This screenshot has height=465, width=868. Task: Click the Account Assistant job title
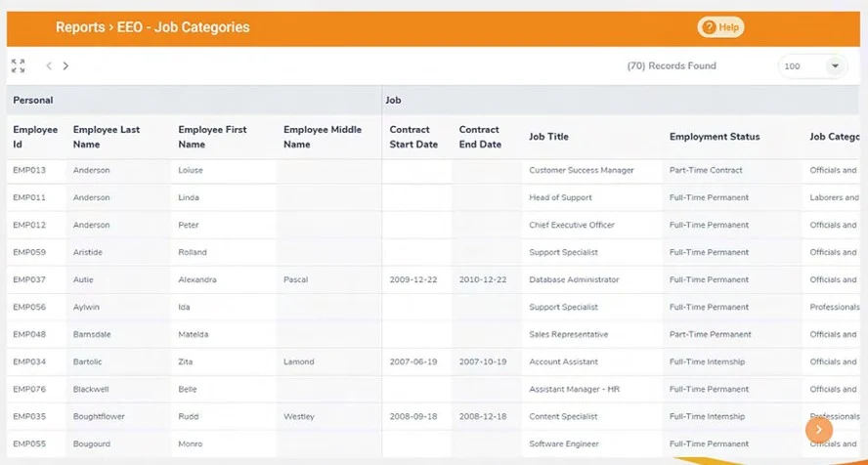point(564,361)
